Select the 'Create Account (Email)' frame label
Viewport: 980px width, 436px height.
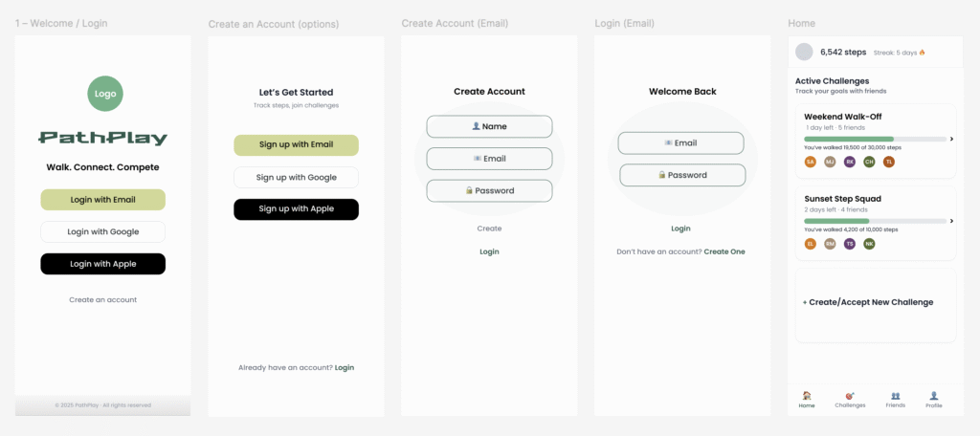pyautogui.click(x=455, y=23)
